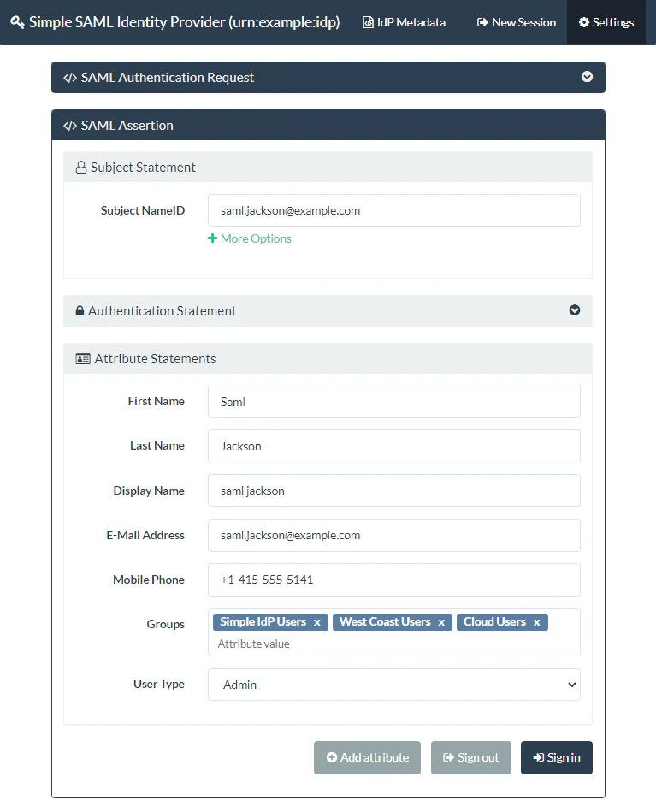The height and width of the screenshot is (812, 656).
Task: Remove the Simple IdP Users group tag
Action: pos(317,622)
